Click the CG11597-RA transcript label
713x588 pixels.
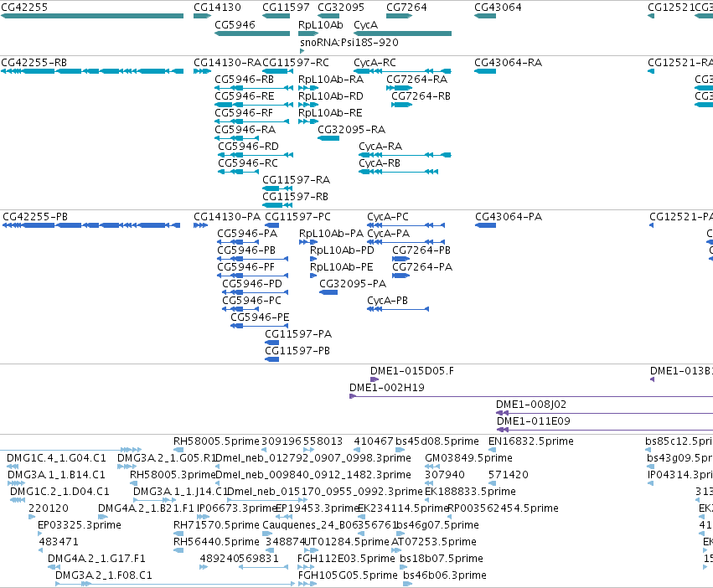point(297,180)
